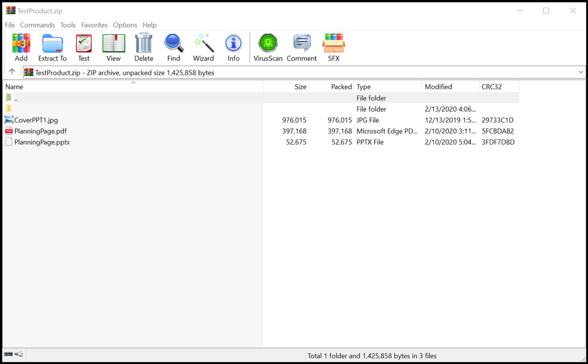Run the Test archive tool
Image resolution: width=588 pixels, height=364 pixels.
tap(84, 47)
